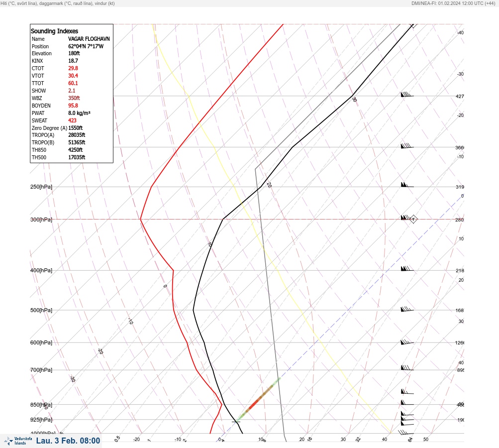Select the elevation value '180ft'
The width and height of the screenshot is (499, 448).
(74, 53)
